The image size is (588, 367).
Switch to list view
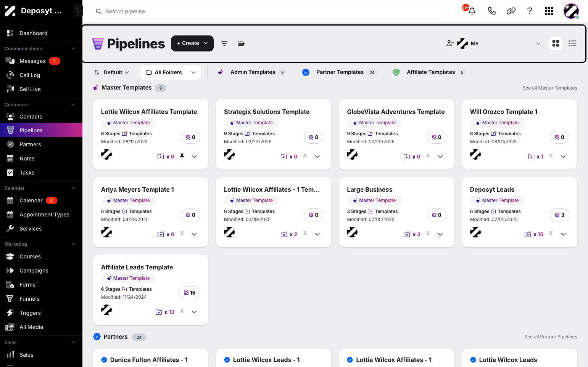point(572,43)
